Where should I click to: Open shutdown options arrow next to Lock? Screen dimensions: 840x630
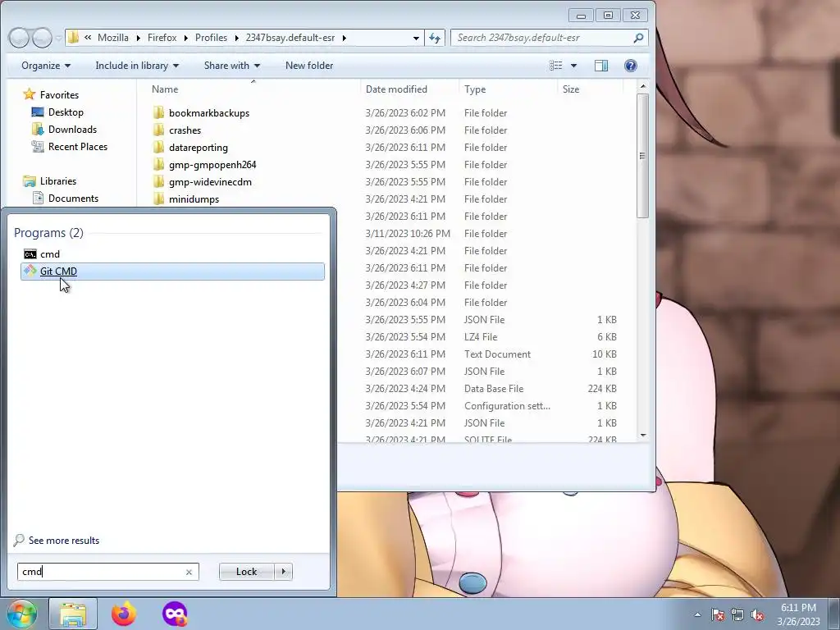point(283,572)
